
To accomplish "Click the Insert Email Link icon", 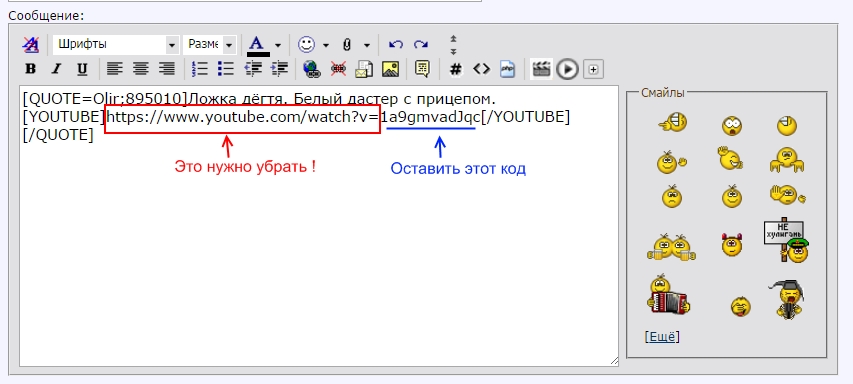I will click(x=364, y=69).
